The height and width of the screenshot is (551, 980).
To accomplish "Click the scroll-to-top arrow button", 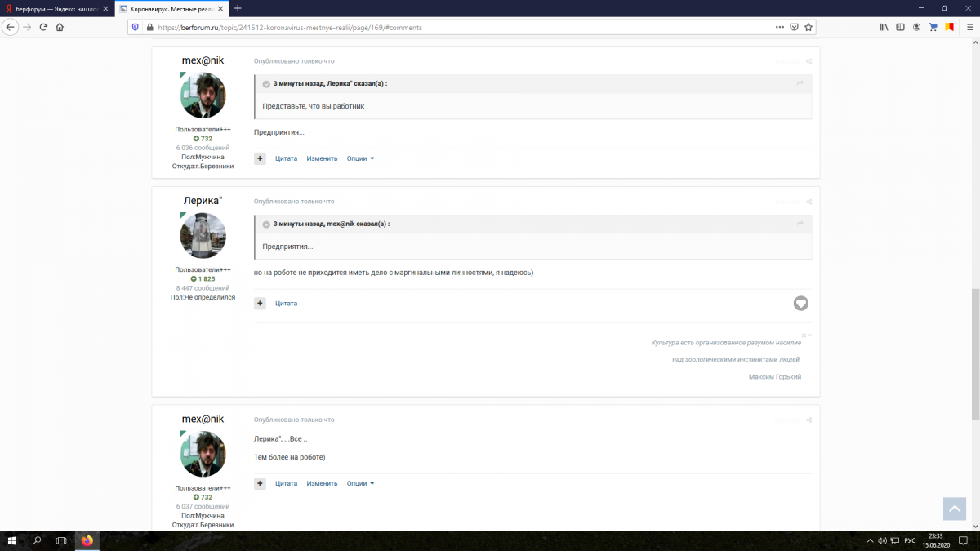I will (954, 509).
